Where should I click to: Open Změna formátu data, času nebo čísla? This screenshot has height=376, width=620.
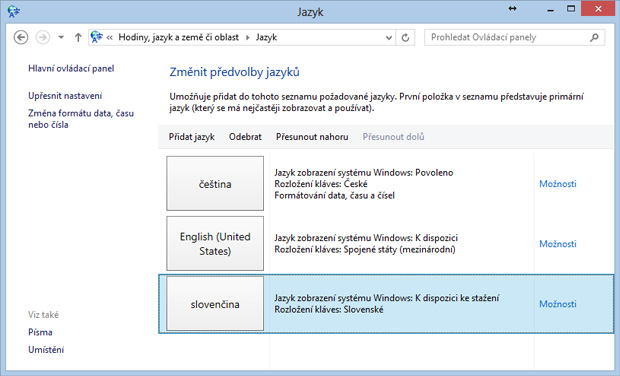tap(81, 119)
